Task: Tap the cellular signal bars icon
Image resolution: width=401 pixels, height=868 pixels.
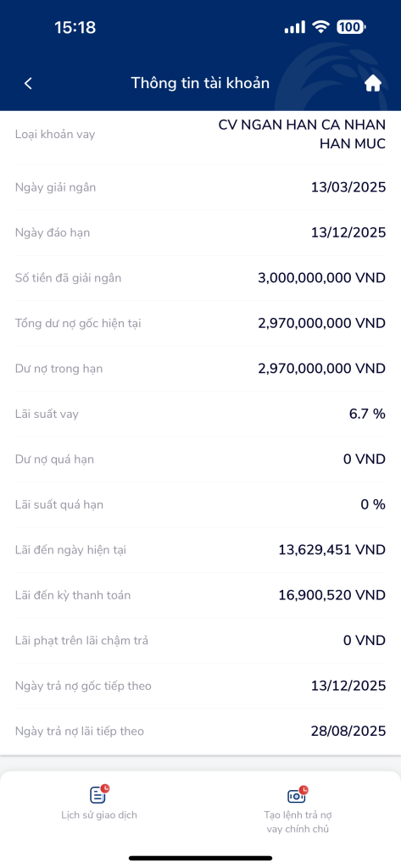Action: click(x=295, y=26)
